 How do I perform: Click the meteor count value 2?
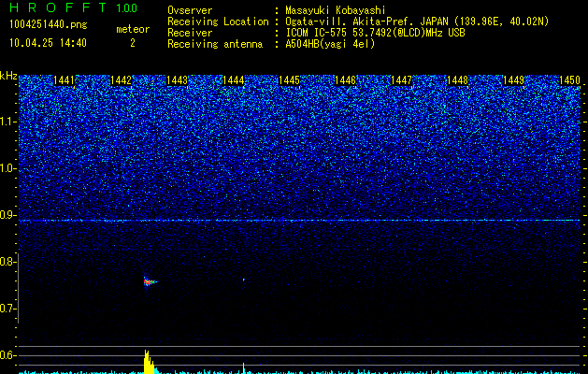click(x=133, y=43)
